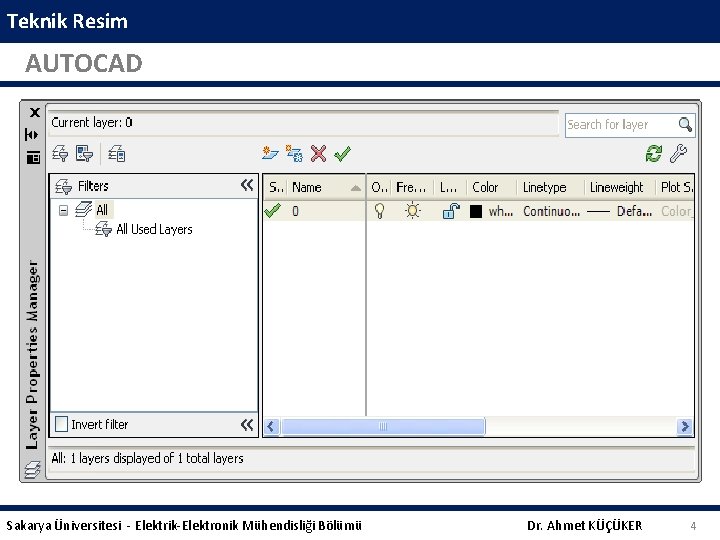Viewport: 720px width, 540px height.
Task: Close the Layer Properties Manager palette
Action: pyautogui.click(x=34, y=112)
